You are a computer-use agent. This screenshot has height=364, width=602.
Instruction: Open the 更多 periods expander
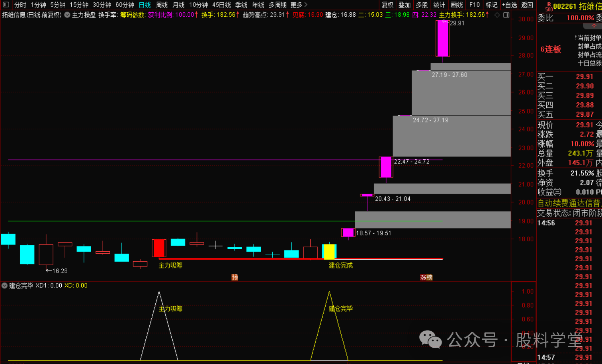299,5
